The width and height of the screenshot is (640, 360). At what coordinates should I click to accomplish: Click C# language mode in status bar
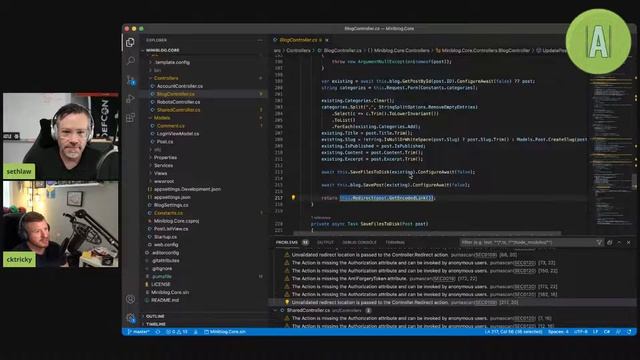tap(607, 332)
